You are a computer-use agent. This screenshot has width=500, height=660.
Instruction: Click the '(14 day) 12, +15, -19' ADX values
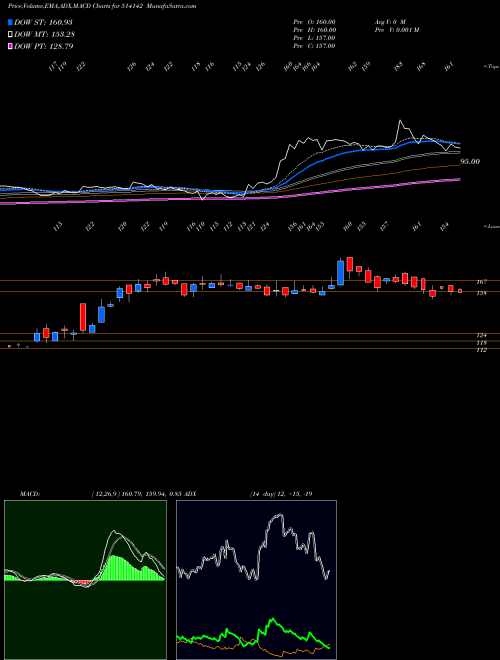pyautogui.click(x=281, y=494)
